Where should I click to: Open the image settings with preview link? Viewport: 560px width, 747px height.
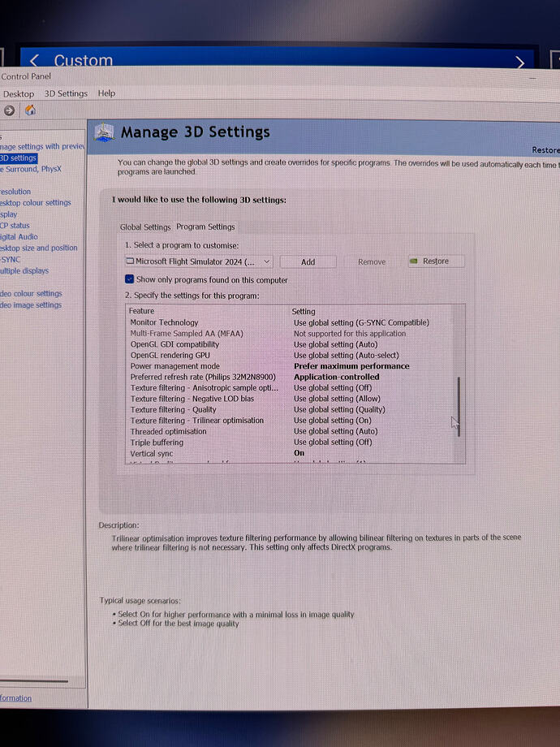coord(42,146)
